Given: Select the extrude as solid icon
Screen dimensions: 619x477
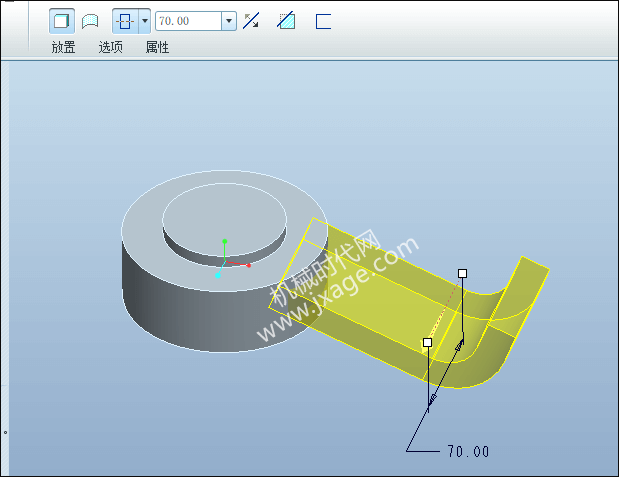Looking at the screenshot, I should [62, 21].
